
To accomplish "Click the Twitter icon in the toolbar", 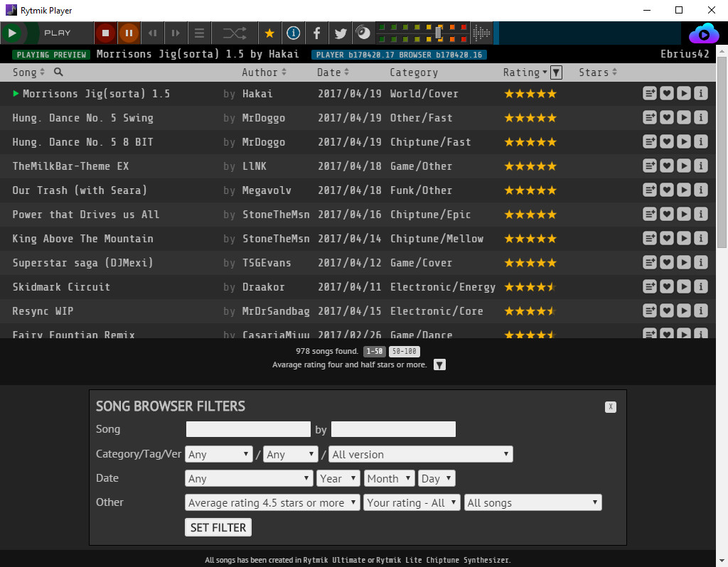I will tap(340, 33).
